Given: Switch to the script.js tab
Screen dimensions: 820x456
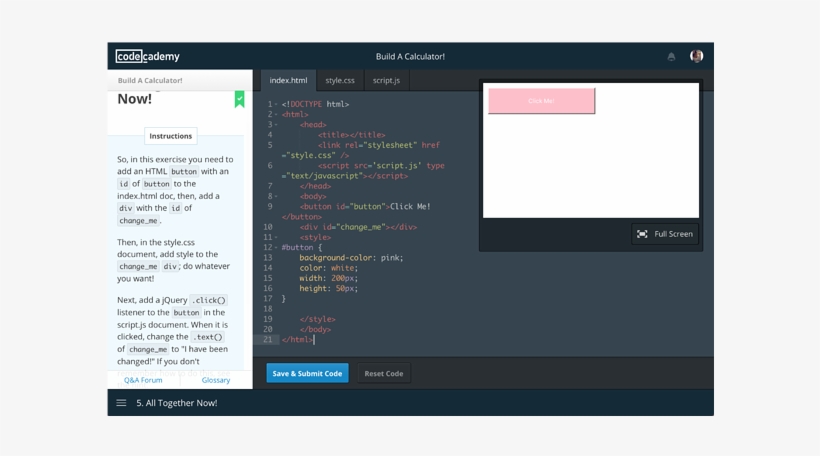Looking at the screenshot, I should pos(386,81).
